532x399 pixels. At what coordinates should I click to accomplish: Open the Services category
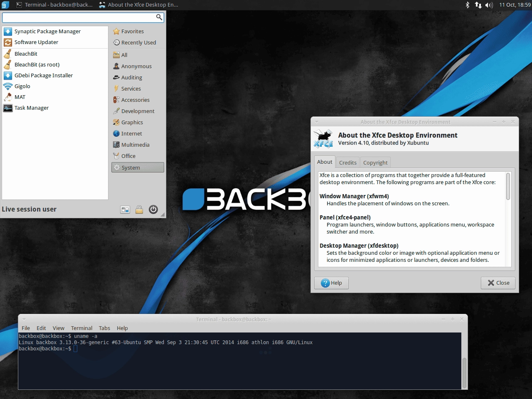click(x=138, y=89)
